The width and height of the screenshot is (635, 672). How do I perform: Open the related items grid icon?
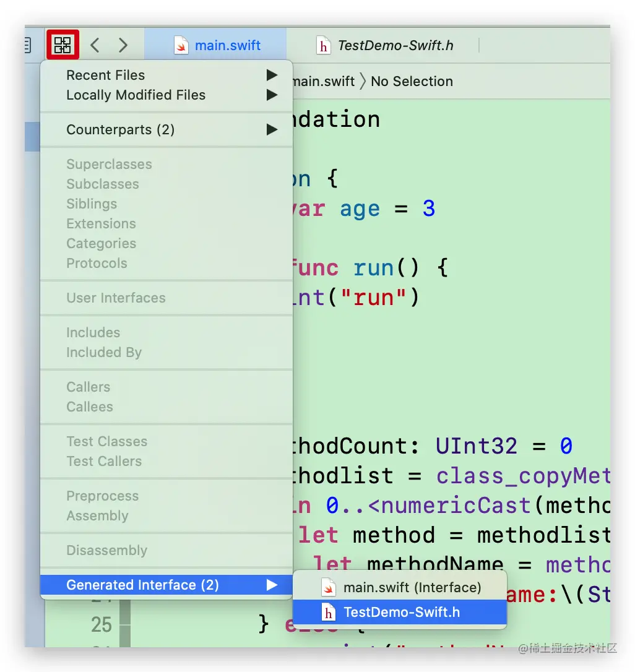point(63,45)
